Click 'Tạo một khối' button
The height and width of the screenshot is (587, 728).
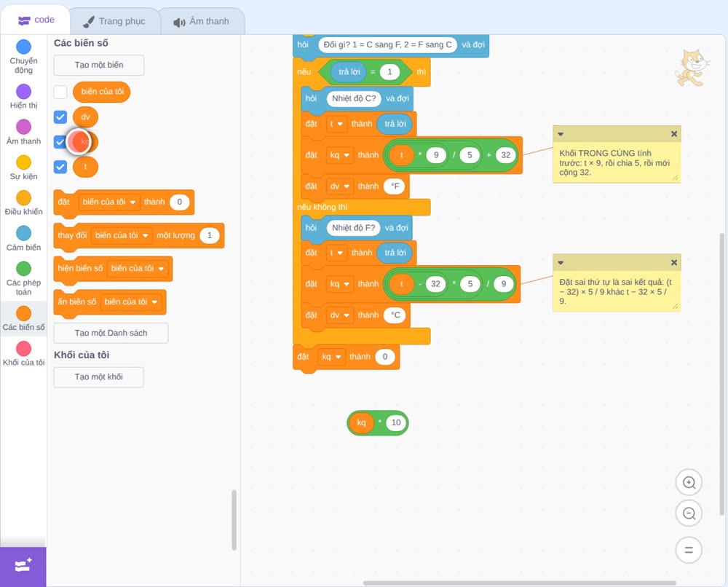(99, 377)
